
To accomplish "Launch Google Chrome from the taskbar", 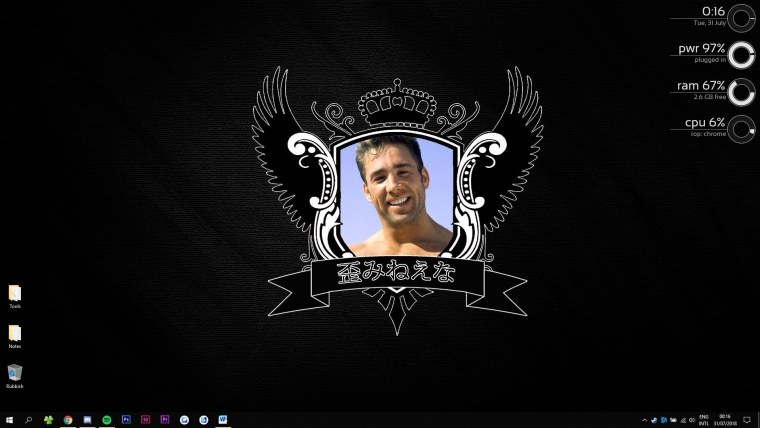I will (x=68, y=420).
